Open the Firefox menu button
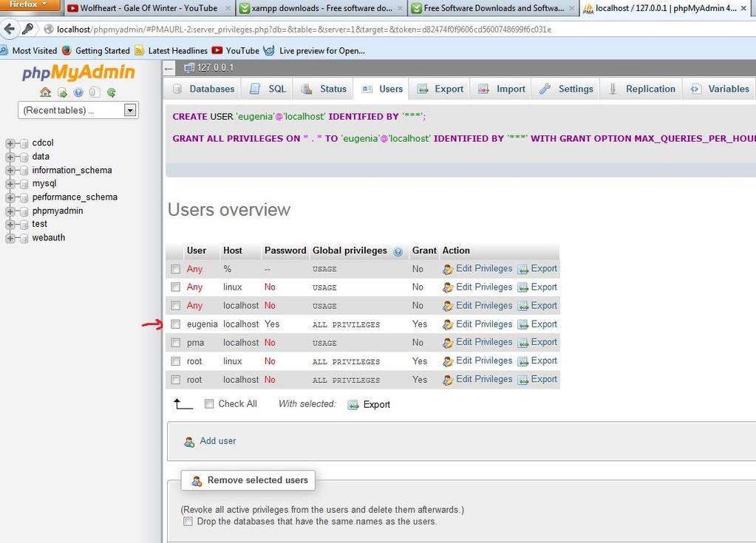Screen dimensions: 756x543 point(29,5)
